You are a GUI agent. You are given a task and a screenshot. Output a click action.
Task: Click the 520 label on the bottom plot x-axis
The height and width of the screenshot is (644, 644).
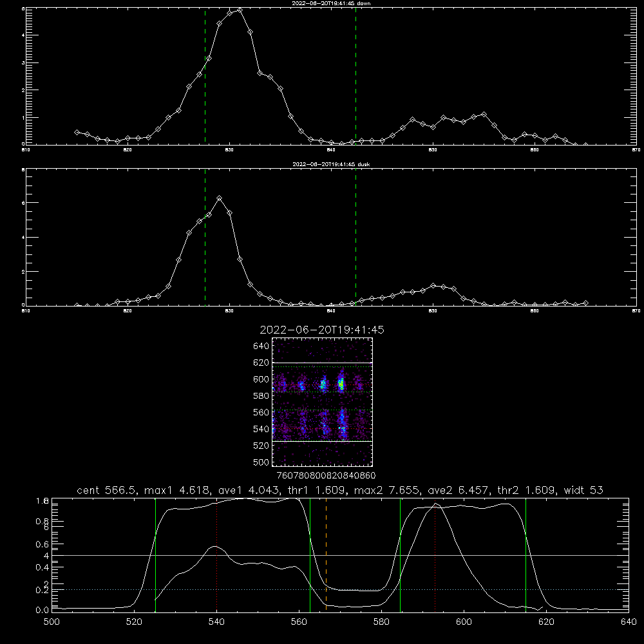click(x=134, y=622)
